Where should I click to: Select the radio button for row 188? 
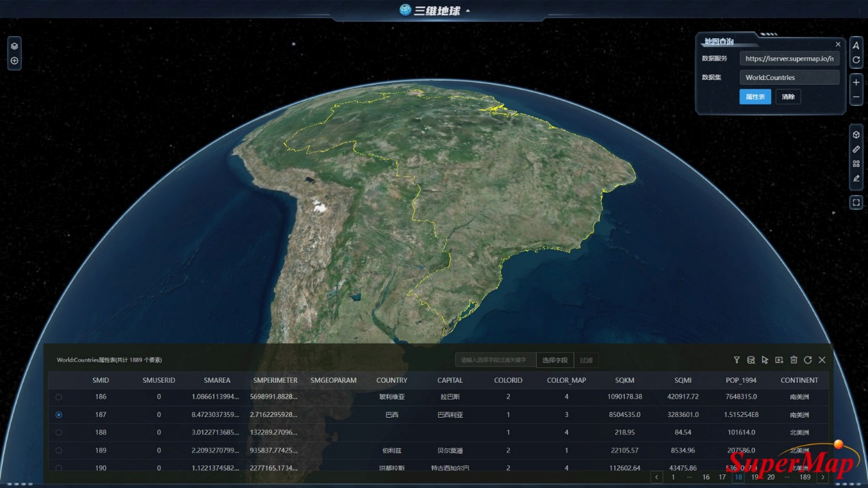pyautogui.click(x=59, y=432)
